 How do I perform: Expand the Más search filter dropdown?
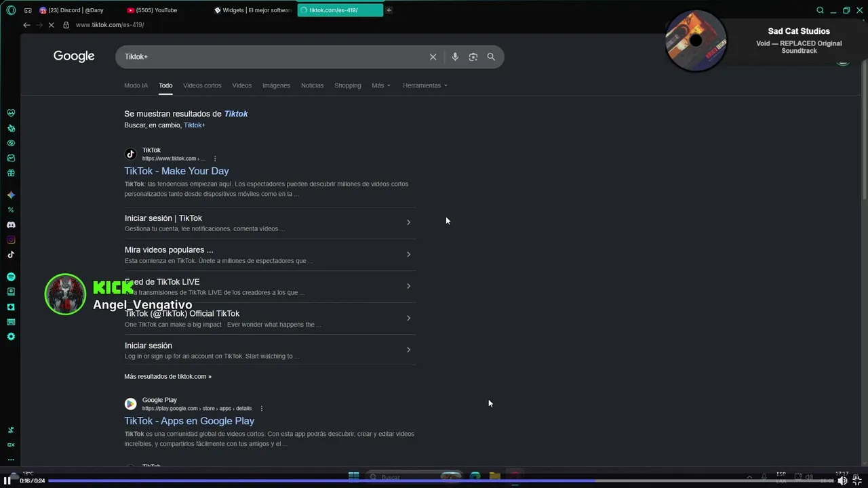coord(381,85)
